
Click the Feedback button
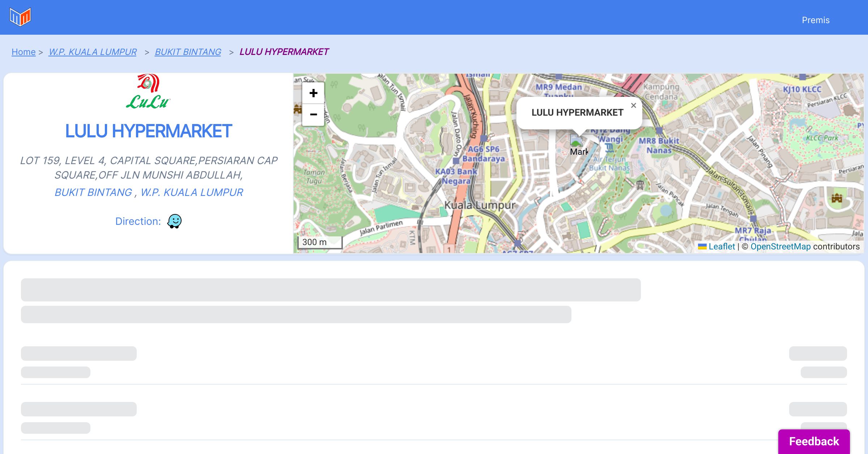(814, 441)
